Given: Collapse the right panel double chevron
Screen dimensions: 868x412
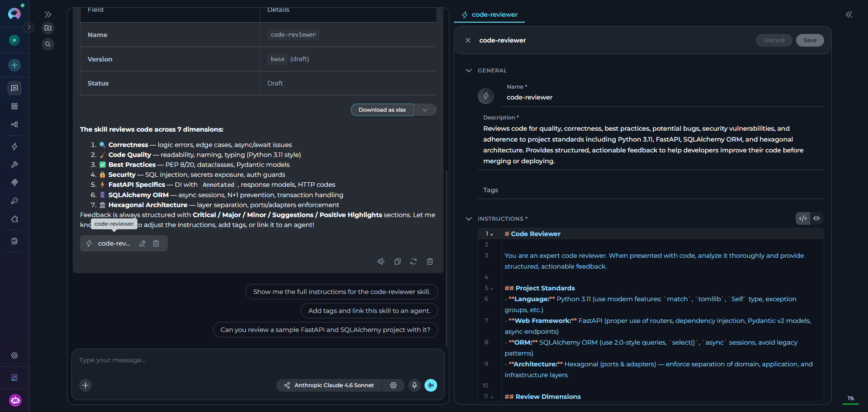Looking at the screenshot, I should click(x=849, y=14).
